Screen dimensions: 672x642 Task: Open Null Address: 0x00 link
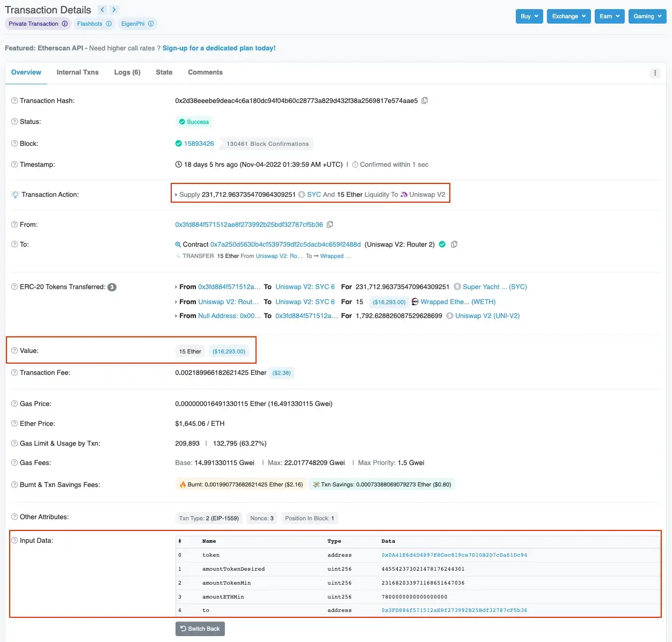230,315
